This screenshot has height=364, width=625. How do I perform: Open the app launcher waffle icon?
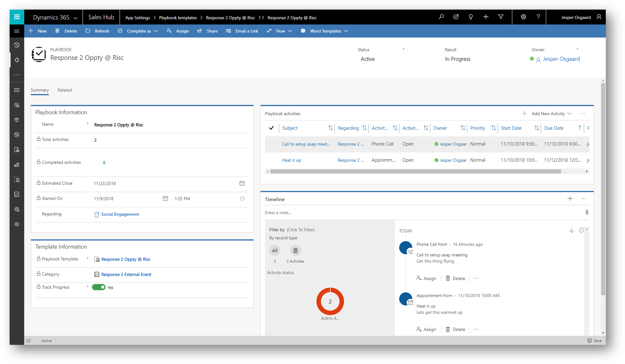(17, 17)
